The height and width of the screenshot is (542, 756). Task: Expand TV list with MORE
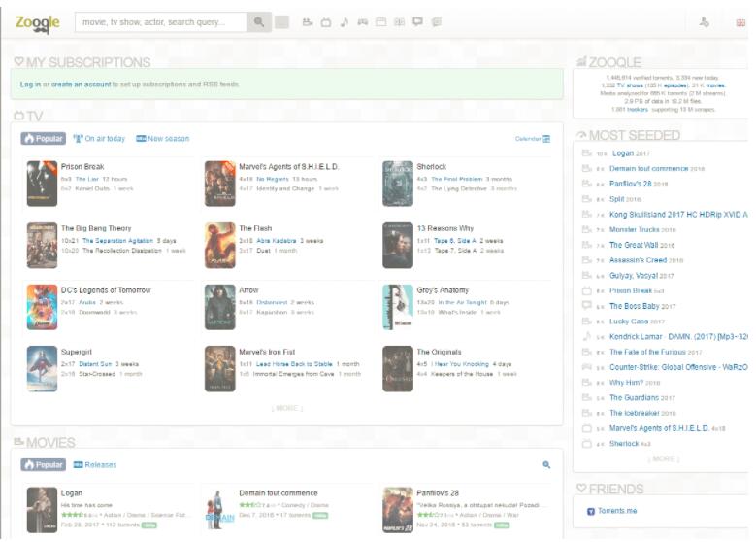[x=287, y=408]
